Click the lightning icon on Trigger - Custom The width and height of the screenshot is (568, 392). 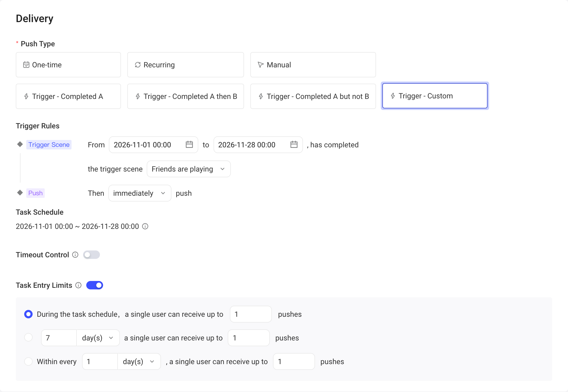(393, 96)
